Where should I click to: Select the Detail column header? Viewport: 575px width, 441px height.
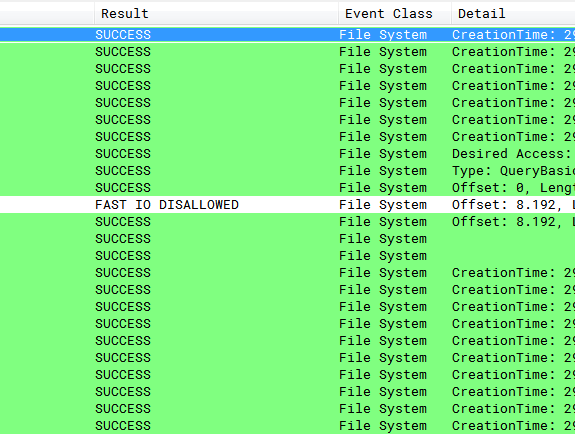(x=513, y=14)
